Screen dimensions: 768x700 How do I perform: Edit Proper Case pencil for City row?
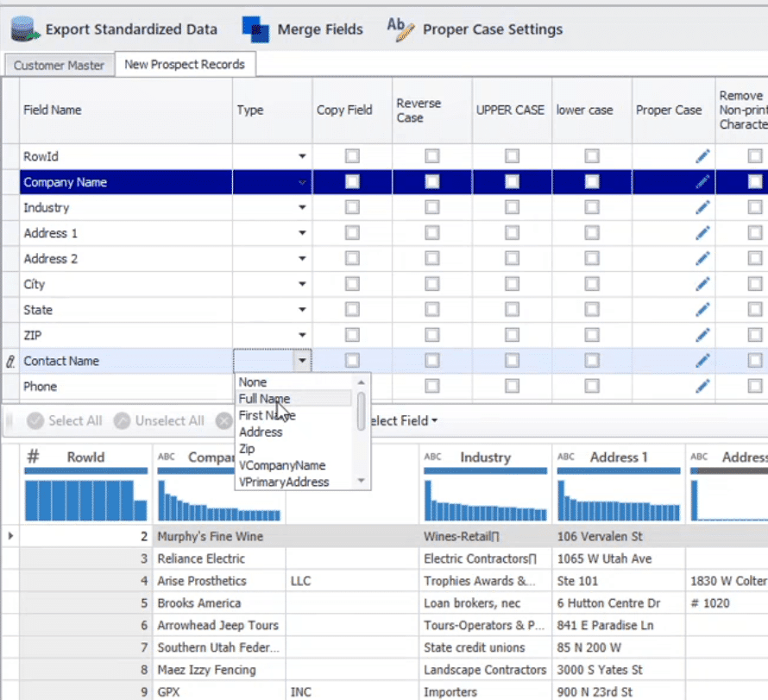pyautogui.click(x=702, y=284)
